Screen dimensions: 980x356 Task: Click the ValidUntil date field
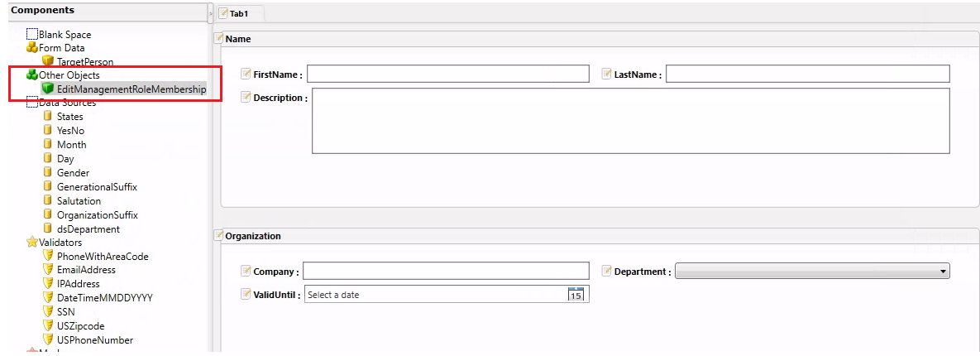[x=447, y=294]
